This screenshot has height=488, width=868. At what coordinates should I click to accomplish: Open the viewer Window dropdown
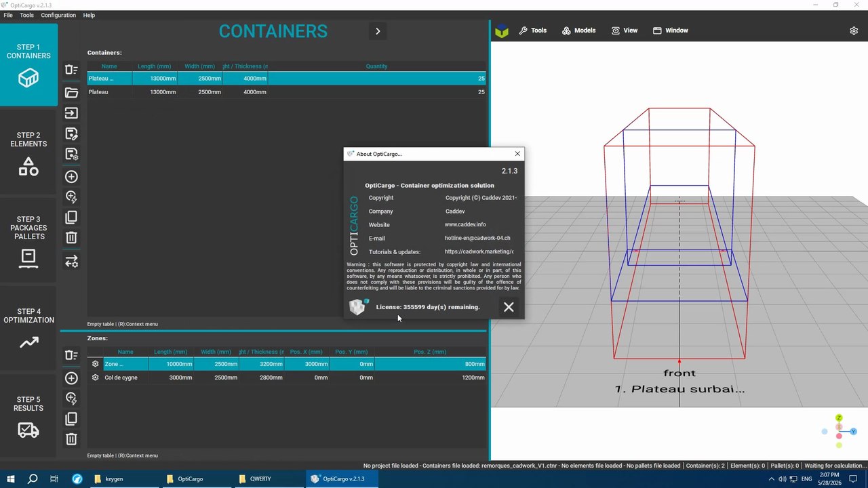click(x=671, y=30)
